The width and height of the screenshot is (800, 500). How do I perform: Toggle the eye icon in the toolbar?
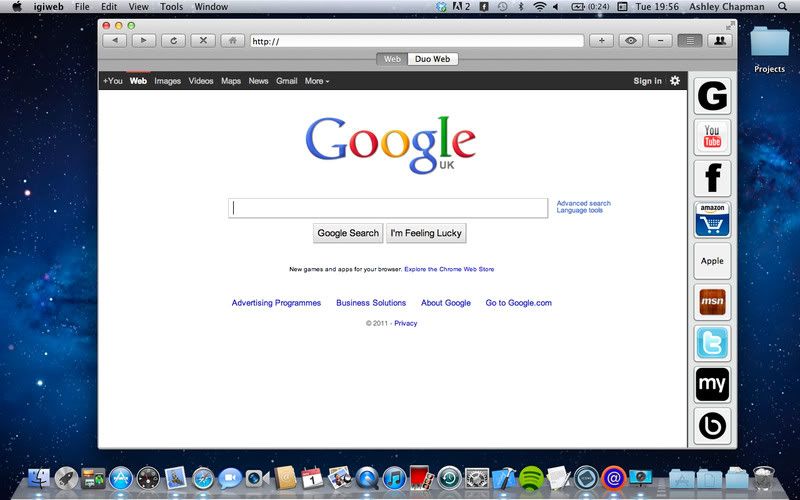click(631, 41)
